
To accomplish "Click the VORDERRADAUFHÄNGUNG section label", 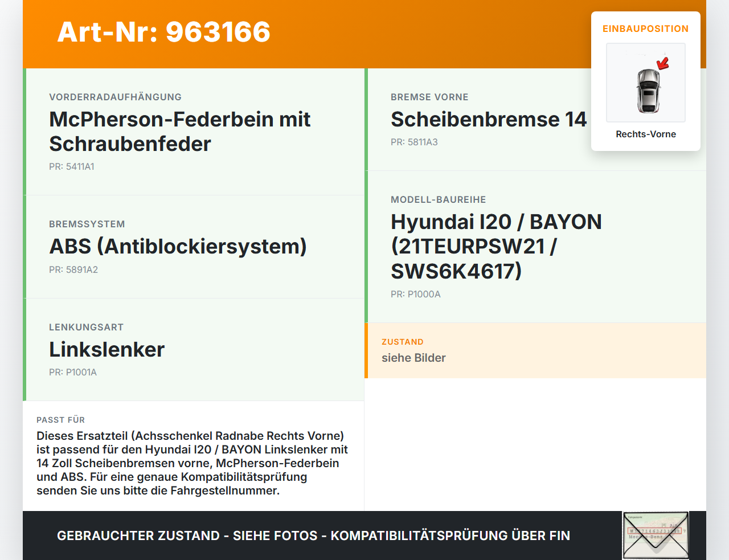I will pyautogui.click(x=116, y=97).
